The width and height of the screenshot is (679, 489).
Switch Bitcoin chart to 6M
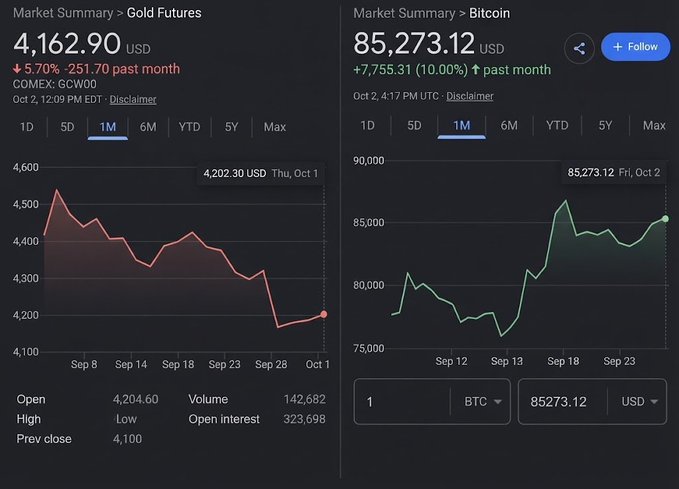509,126
